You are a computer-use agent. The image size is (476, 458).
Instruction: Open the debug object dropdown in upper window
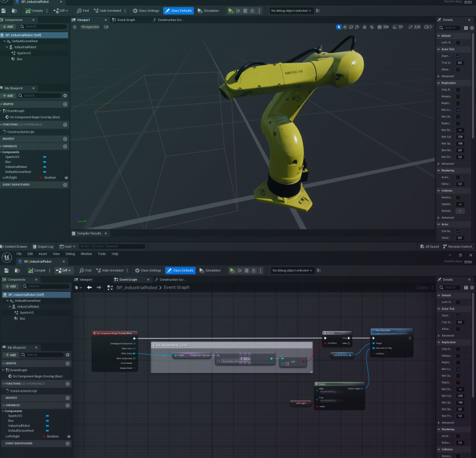pyautogui.click(x=291, y=11)
